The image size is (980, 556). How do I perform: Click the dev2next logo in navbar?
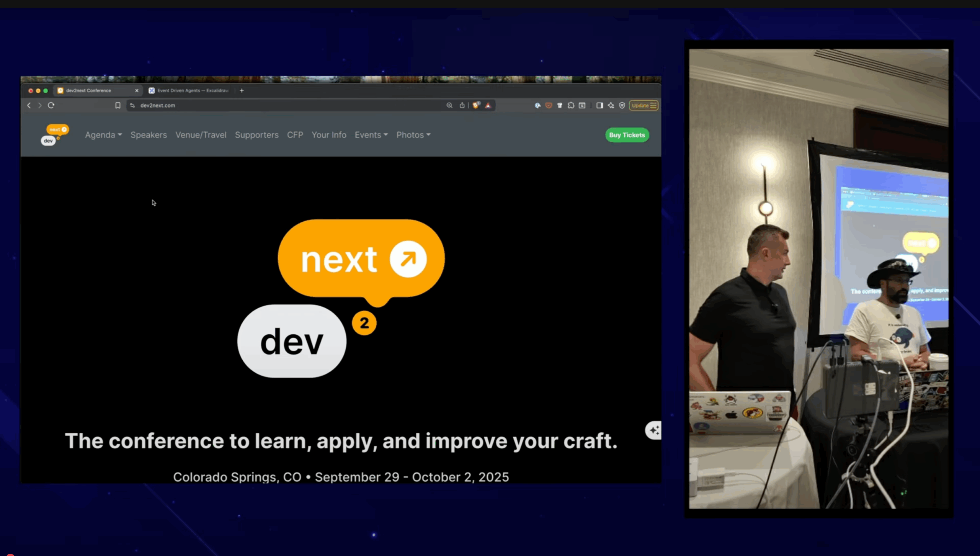click(55, 134)
